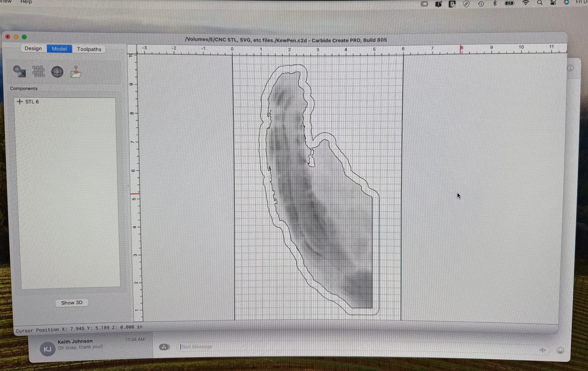Image resolution: width=588 pixels, height=371 pixels.
Task: Select STL 6 in Components list
Action: [32, 102]
